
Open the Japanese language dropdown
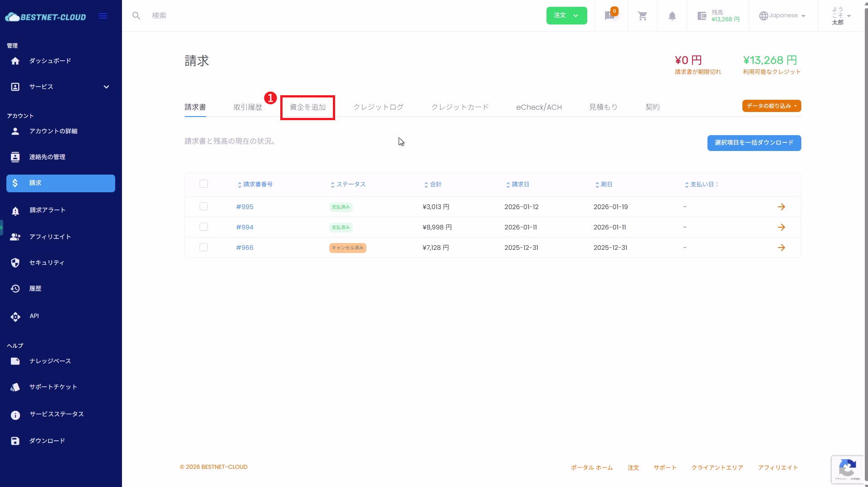[x=782, y=15]
